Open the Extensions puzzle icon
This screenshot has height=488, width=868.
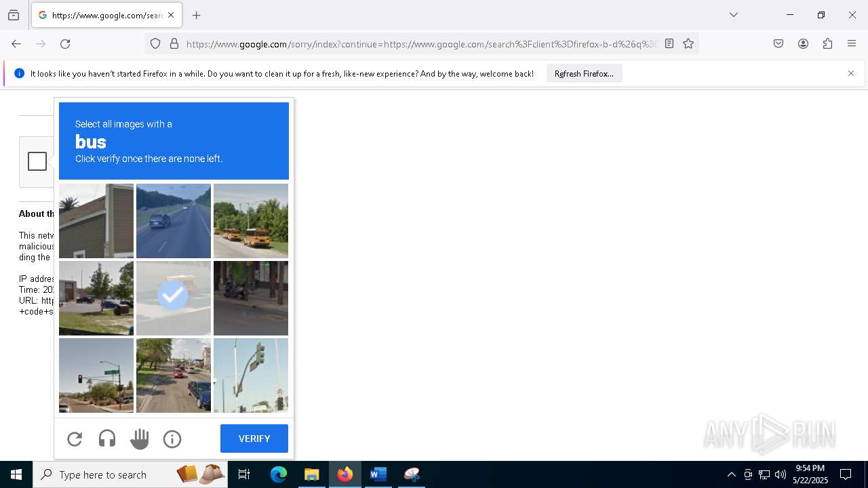coord(827,44)
